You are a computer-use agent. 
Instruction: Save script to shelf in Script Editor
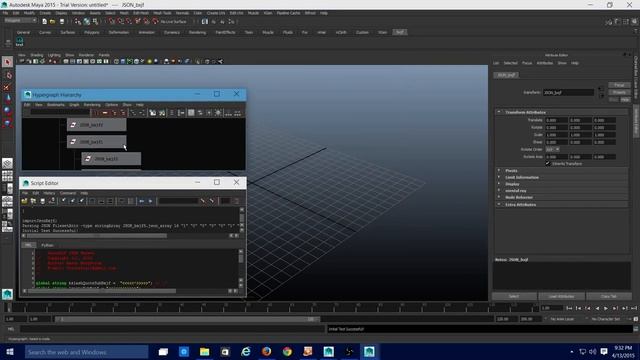[52, 201]
